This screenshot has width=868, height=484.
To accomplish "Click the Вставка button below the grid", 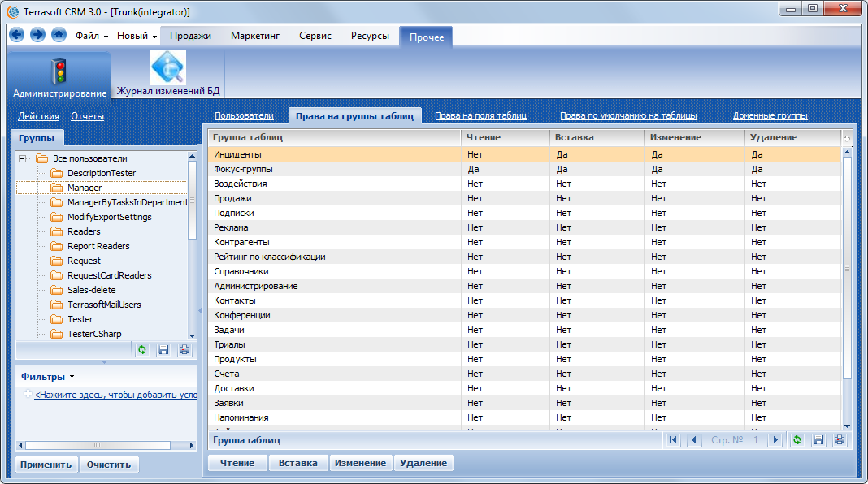I will click(x=297, y=463).
